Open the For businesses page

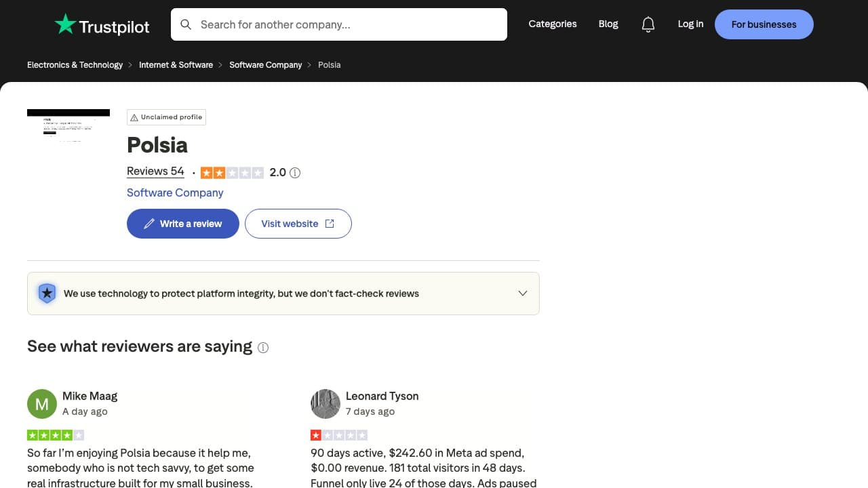click(764, 24)
